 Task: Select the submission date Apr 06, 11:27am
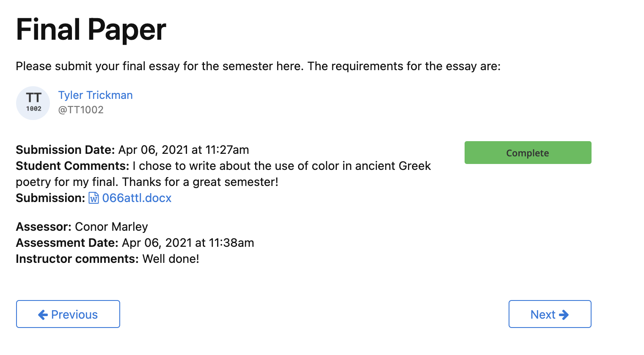[184, 150]
